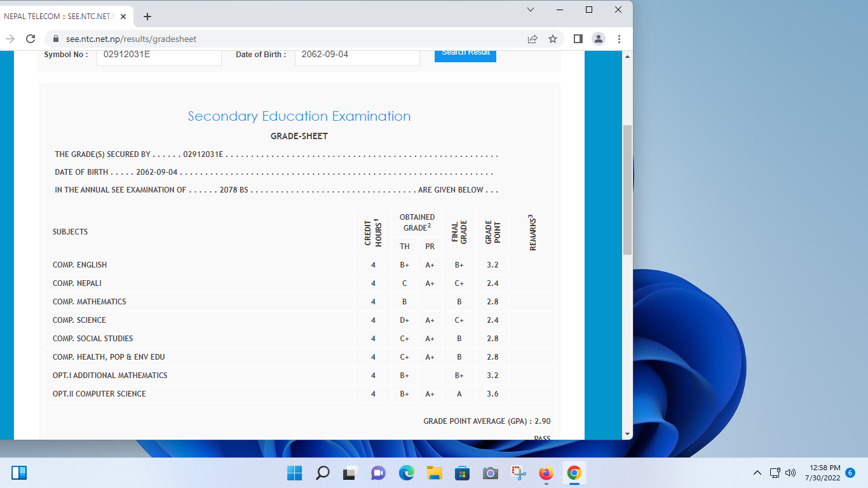Expand the tab search dropdown arrow
The height and width of the screenshot is (488, 868).
531,10
